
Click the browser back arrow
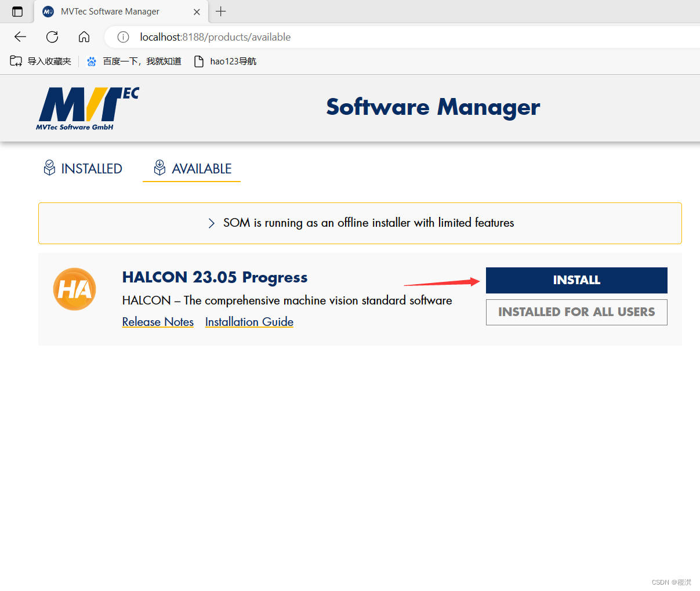(x=20, y=37)
